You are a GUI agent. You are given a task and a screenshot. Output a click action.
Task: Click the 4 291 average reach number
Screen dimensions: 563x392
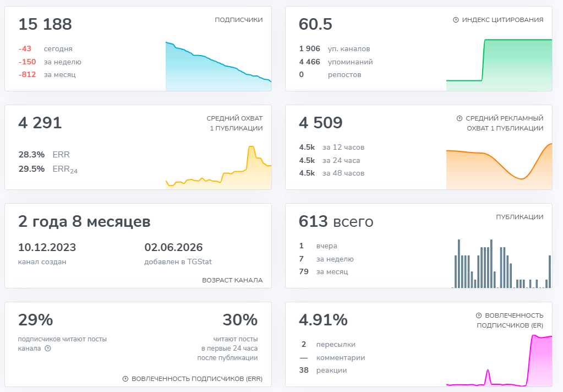40,123
